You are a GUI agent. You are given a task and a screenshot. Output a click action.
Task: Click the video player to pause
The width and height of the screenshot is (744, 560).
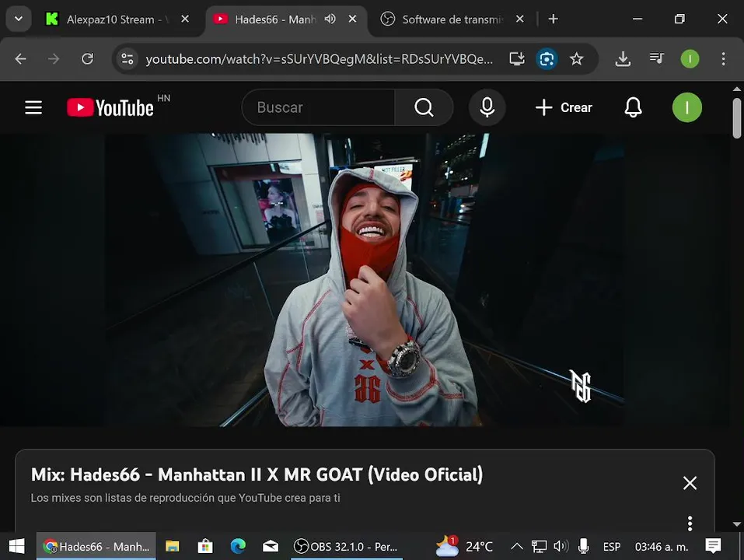pyautogui.click(x=364, y=280)
